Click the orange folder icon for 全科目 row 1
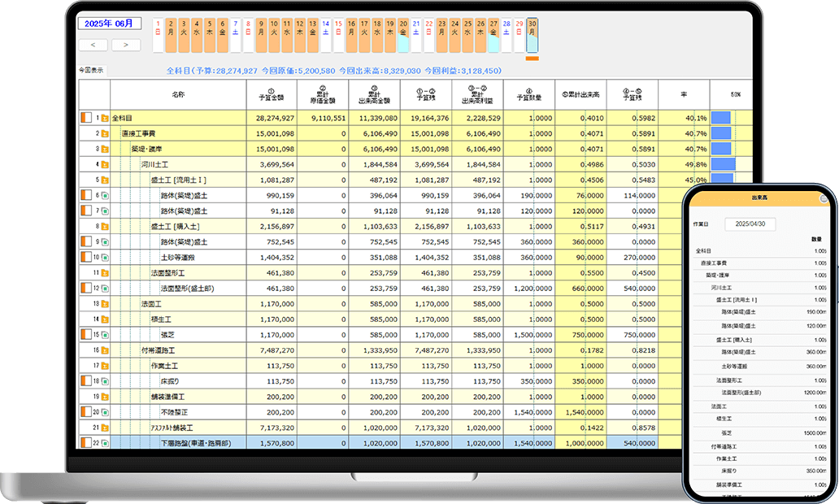Screen dimensions: 839x504 coord(105,118)
